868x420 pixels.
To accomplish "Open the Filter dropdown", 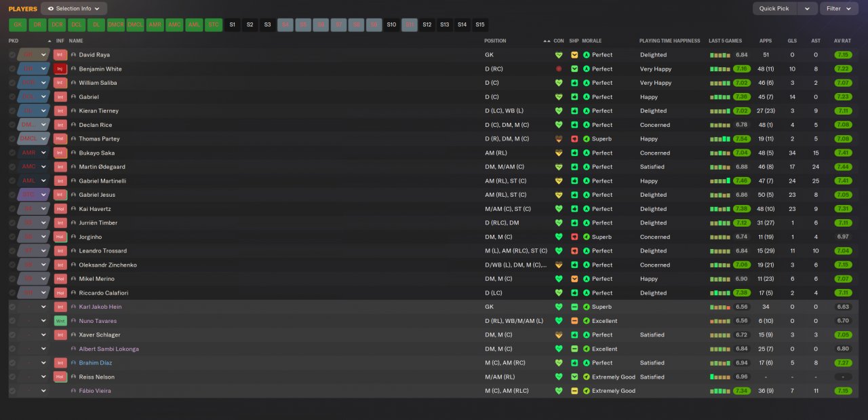I will pos(840,9).
